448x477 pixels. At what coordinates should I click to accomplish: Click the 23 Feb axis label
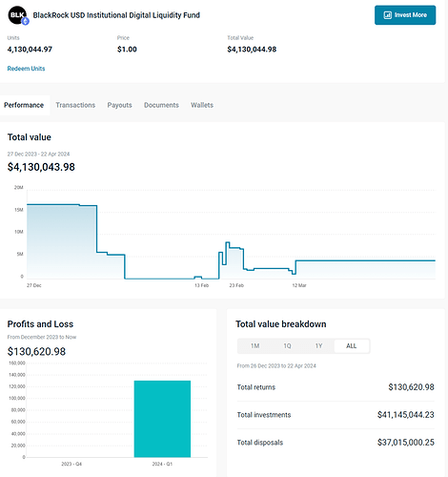pos(236,285)
